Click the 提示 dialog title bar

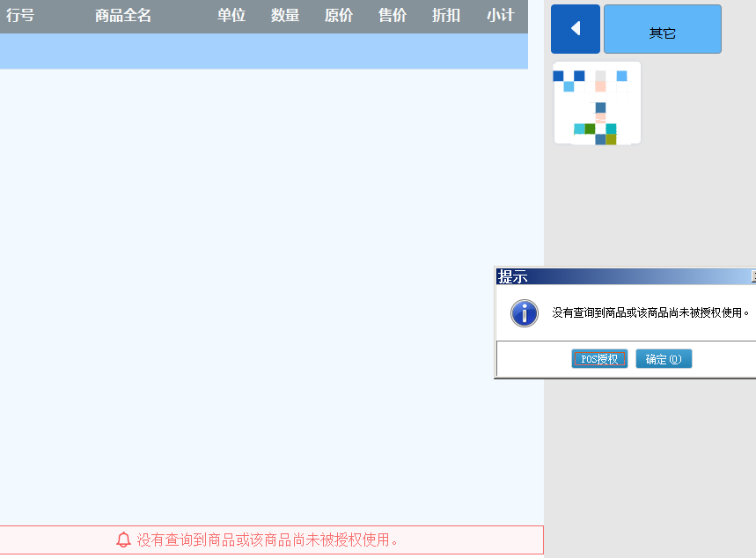click(616, 276)
